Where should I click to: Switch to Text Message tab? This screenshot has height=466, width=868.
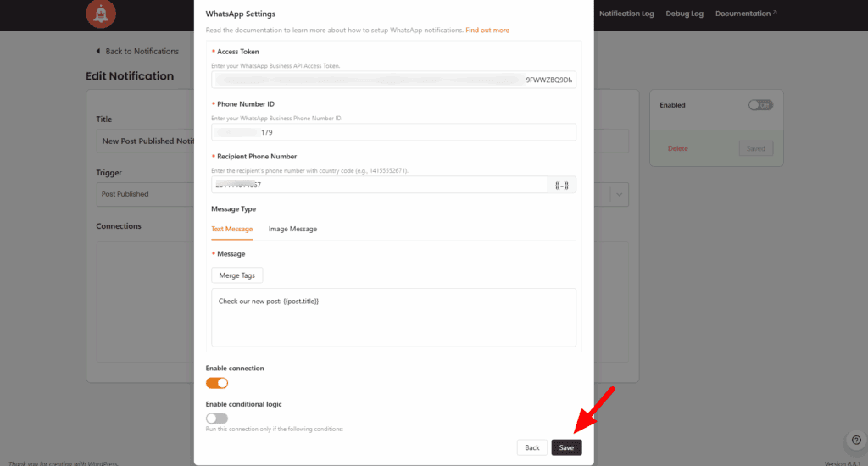pyautogui.click(x=232, y=229)
